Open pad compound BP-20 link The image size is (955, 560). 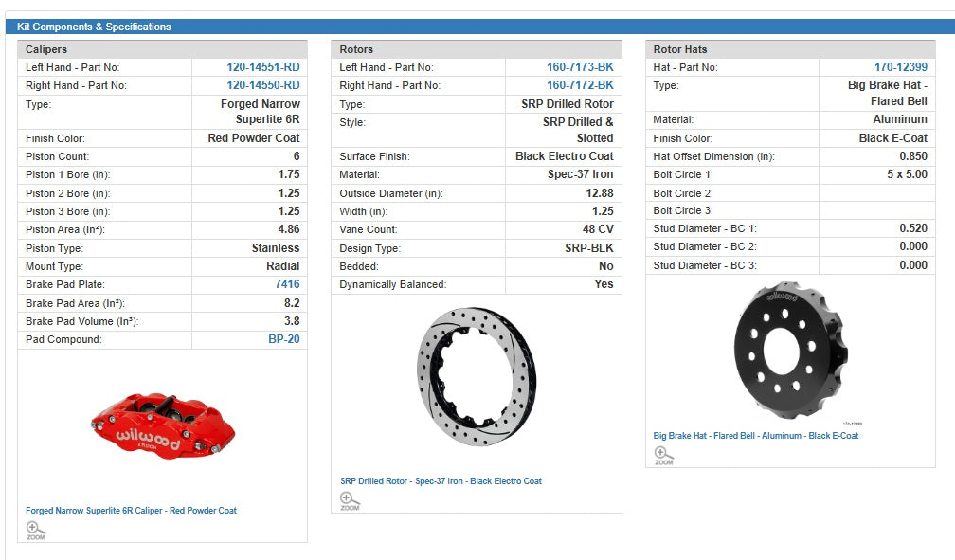tap(284, 339)
